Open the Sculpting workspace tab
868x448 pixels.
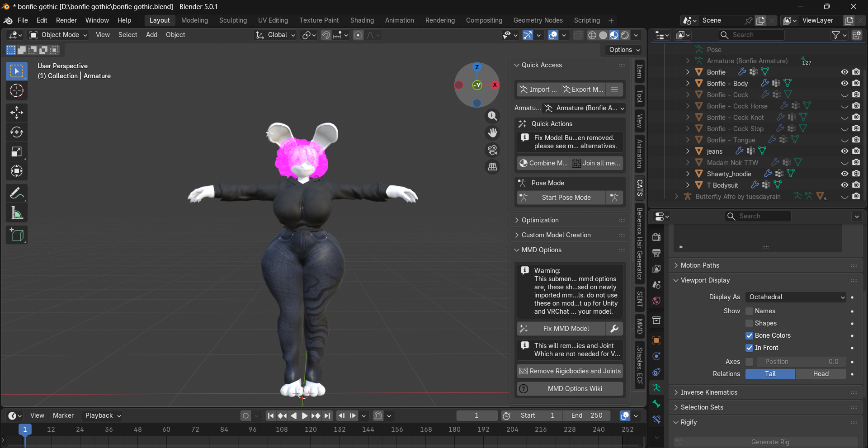point(233,20)
